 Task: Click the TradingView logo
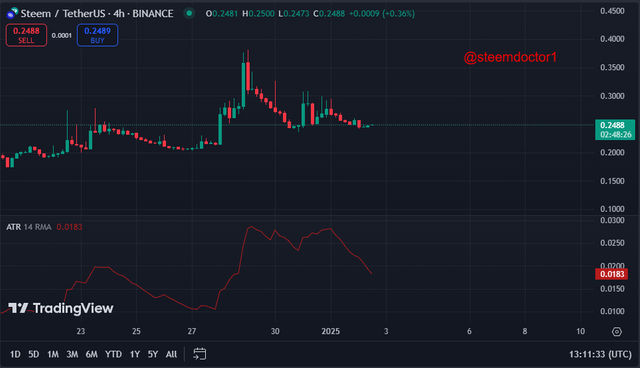60,308
